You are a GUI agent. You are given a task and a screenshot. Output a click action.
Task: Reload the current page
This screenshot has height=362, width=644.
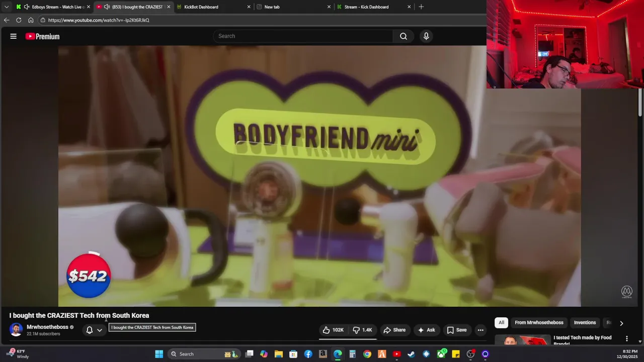(x=19, y=20)
